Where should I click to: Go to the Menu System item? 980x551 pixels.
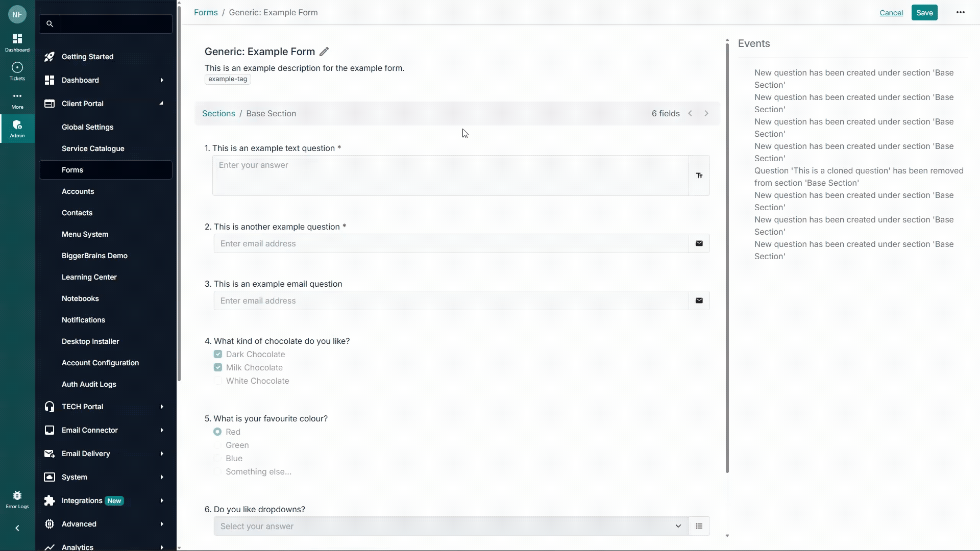(x=85, y=234)
